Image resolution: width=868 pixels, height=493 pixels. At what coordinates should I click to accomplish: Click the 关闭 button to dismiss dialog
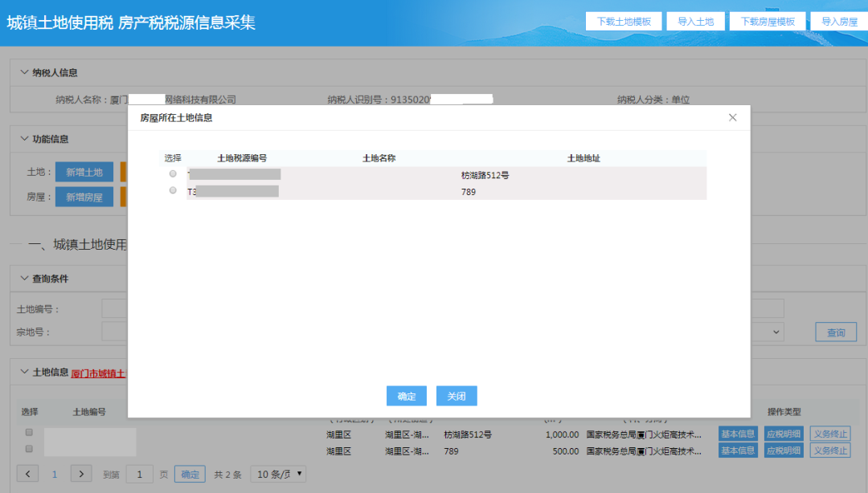click(456, 395)
